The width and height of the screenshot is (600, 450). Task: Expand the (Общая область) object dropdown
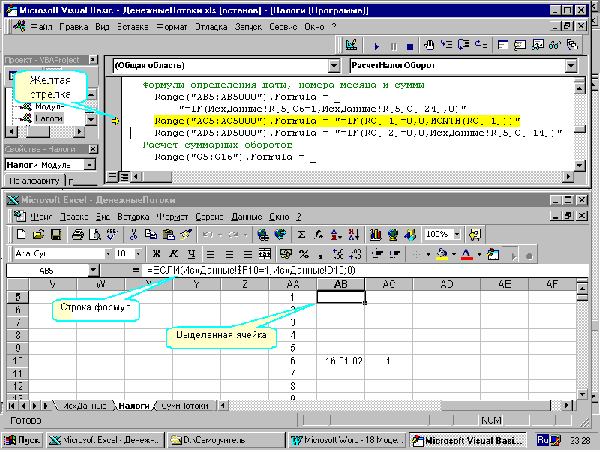[334, 66]
